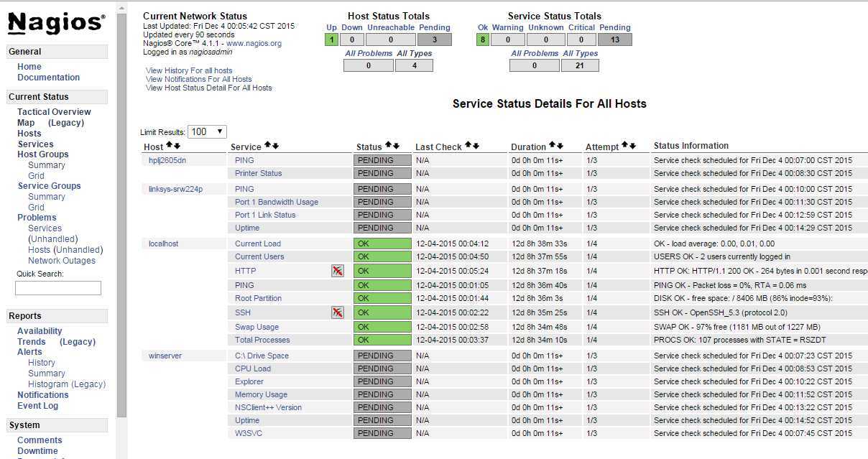Click notifications-disabled icon for HTTP service
The height and width of the screenshot is (459, 868).
[x=338, y=271]
